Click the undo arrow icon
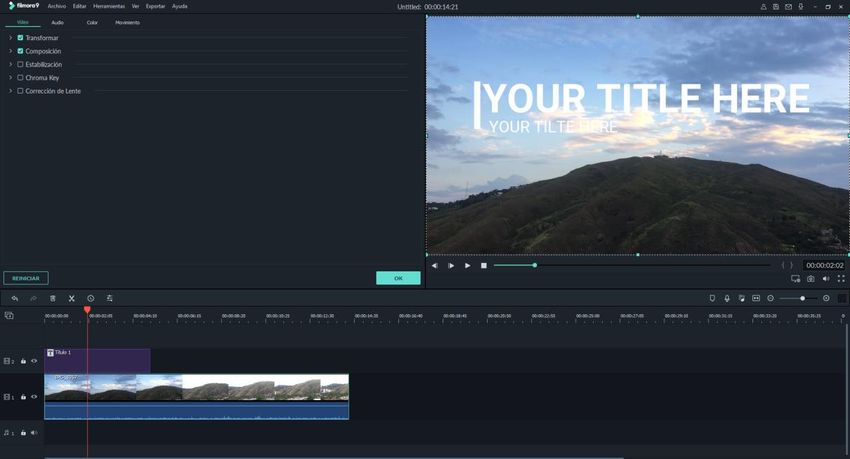Viewport: 850px width, 459px height. [x=15, y=298]
